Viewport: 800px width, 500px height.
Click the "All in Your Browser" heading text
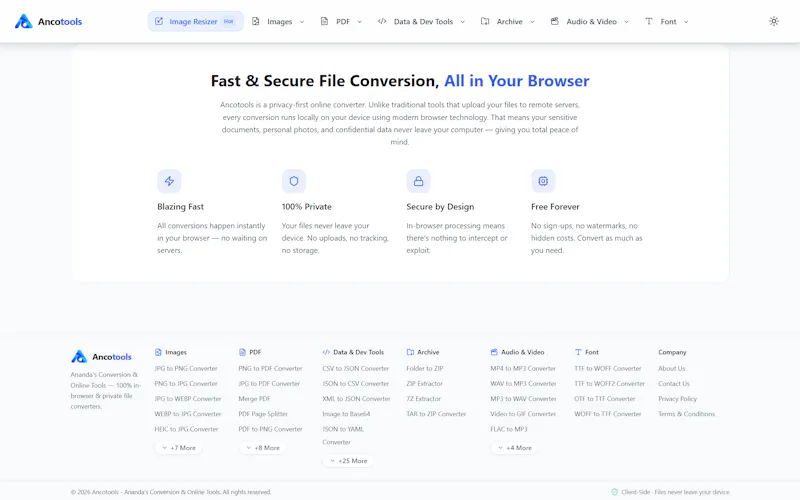pos(516,81)
